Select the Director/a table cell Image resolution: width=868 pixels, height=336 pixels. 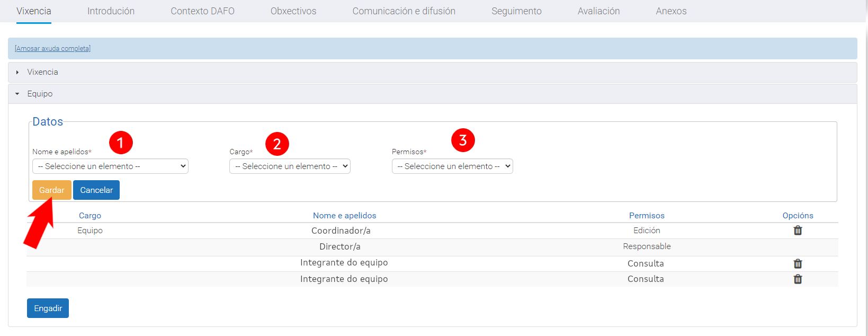coord(340,246)
